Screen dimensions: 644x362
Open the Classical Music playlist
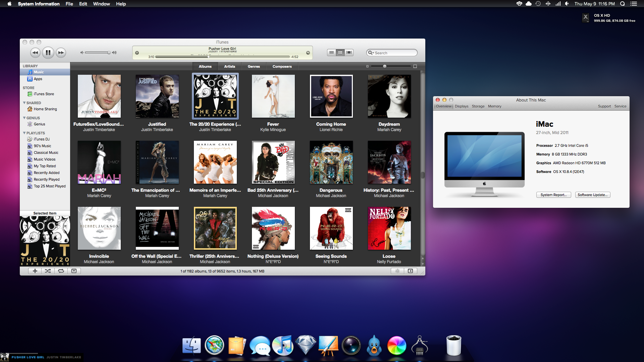click(45, 153)
